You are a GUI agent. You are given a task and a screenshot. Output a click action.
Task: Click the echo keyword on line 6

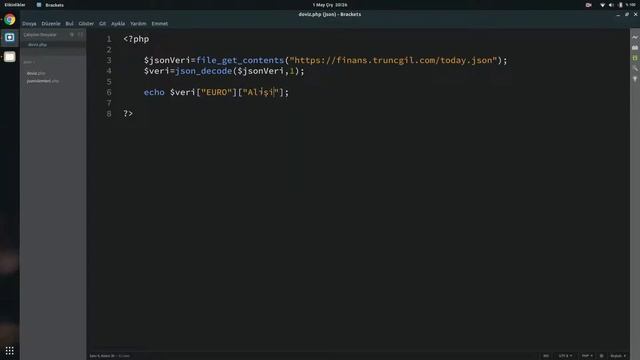(154, 92)
